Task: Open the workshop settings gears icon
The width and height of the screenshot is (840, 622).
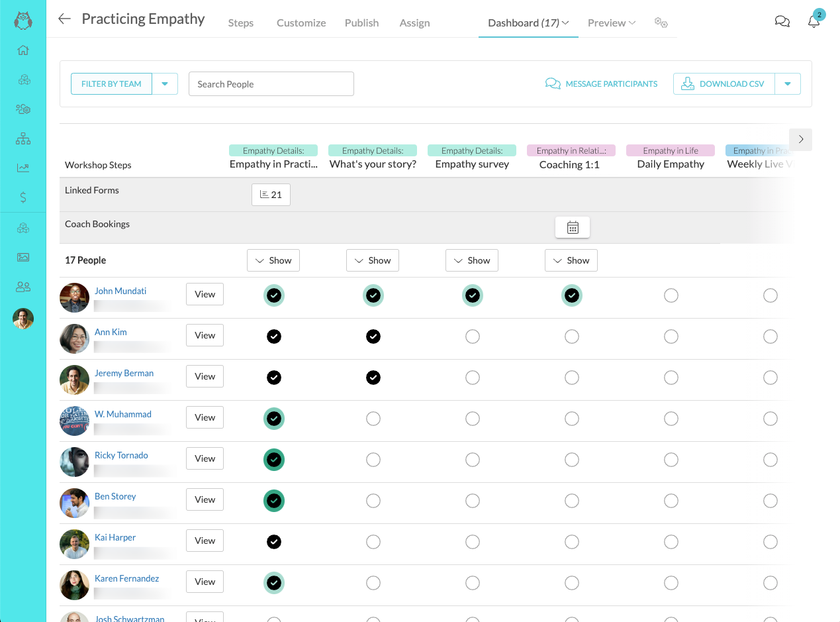Action: tap(661, 23)
